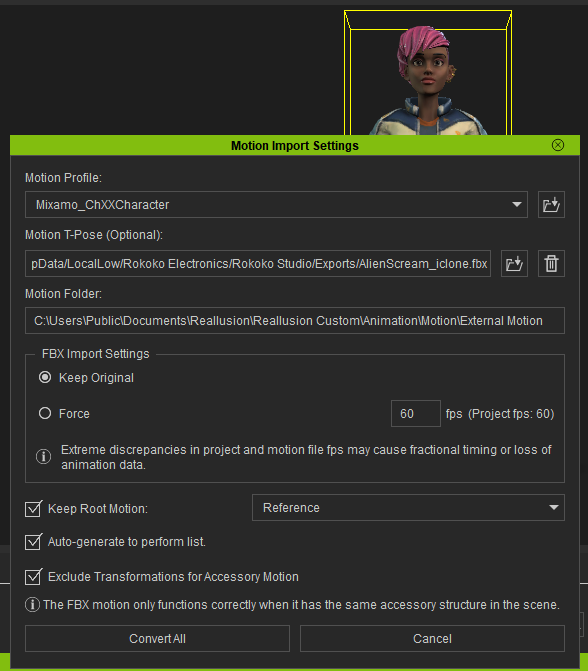Click the info icon beside fps warning
This screenshot has height=671, width=588.
tap(43, 457)
